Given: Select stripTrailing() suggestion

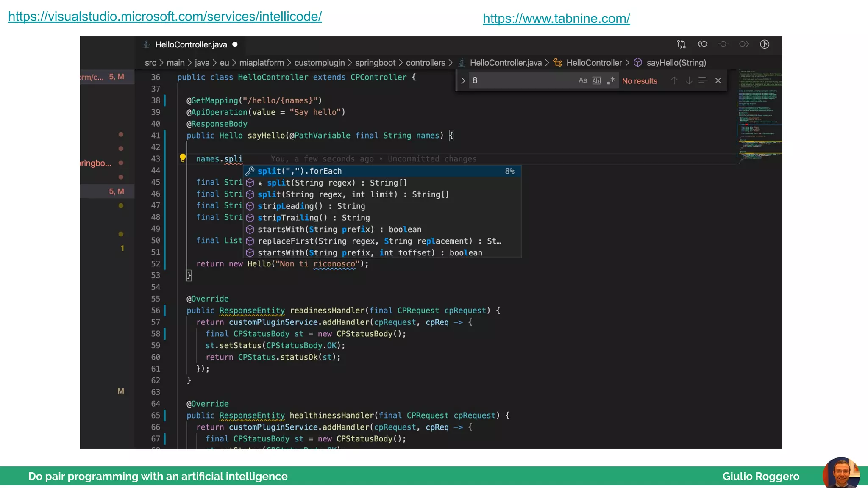Looking at the screenshot, I should coord(382,218).
